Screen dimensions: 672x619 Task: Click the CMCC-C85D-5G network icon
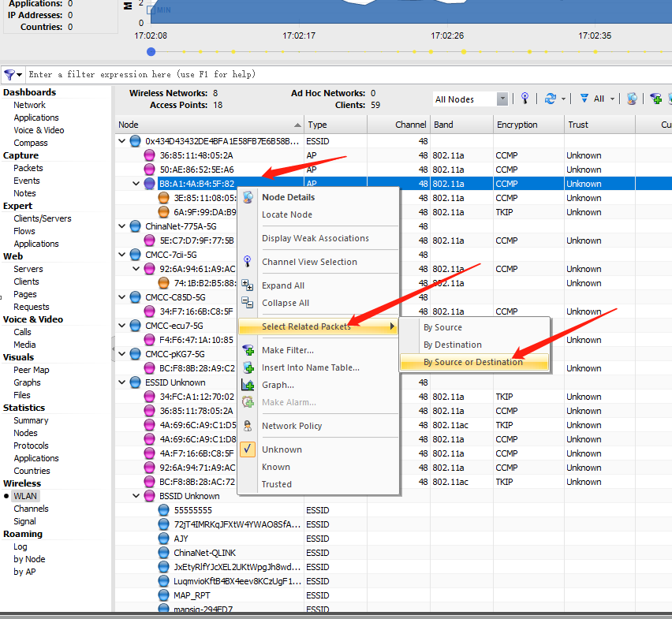click(x=135, y=296)
